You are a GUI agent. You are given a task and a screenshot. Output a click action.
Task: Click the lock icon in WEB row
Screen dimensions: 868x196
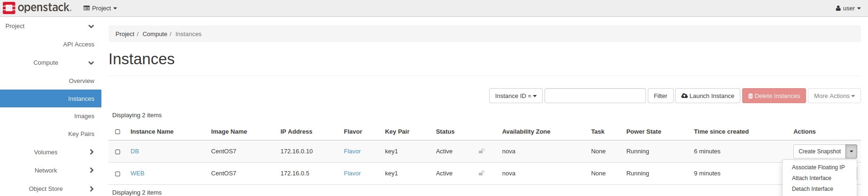[x=481, y=173]
